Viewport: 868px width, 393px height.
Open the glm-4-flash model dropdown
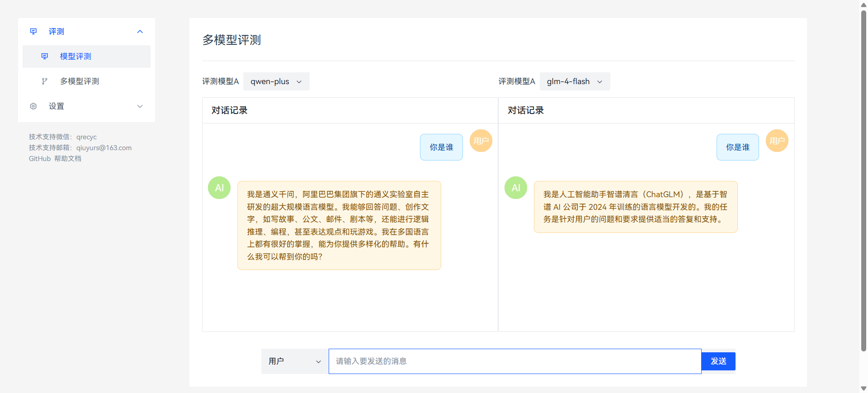(575, 81)
